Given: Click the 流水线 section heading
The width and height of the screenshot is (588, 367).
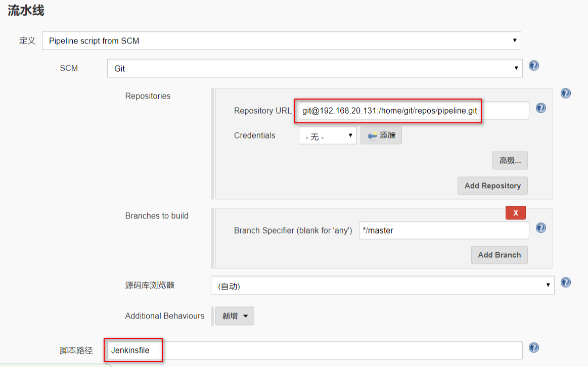Looking at the screenshot, I should (x=26, y=10).
